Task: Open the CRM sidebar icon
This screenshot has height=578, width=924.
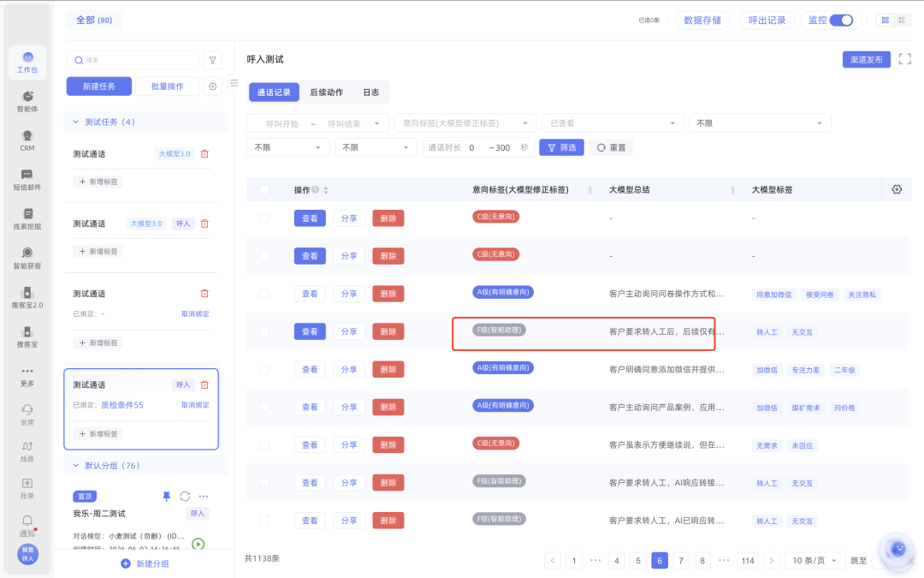Action: [x=27, y=141]
